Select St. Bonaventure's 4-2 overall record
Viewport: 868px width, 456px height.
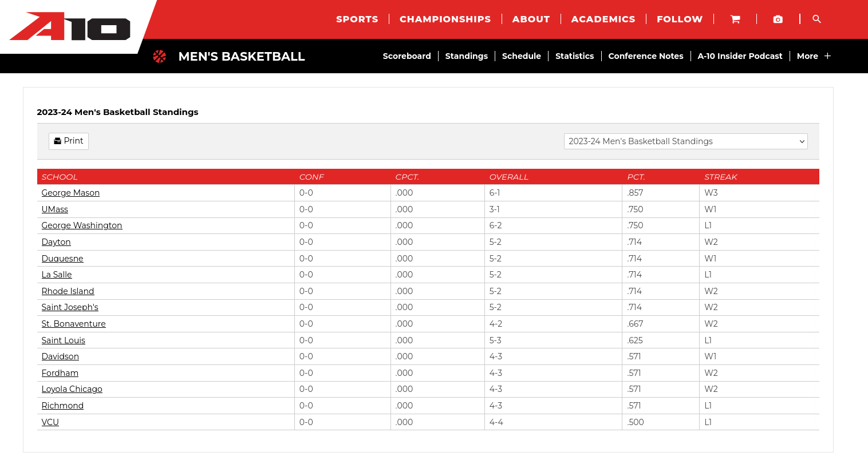coord(496,324)
